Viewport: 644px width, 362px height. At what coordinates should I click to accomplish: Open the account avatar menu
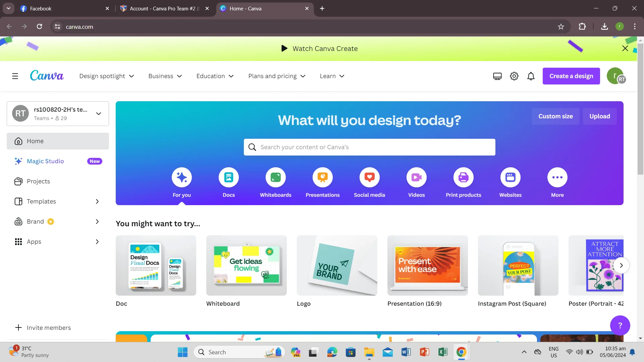click(x=616, y=76)
